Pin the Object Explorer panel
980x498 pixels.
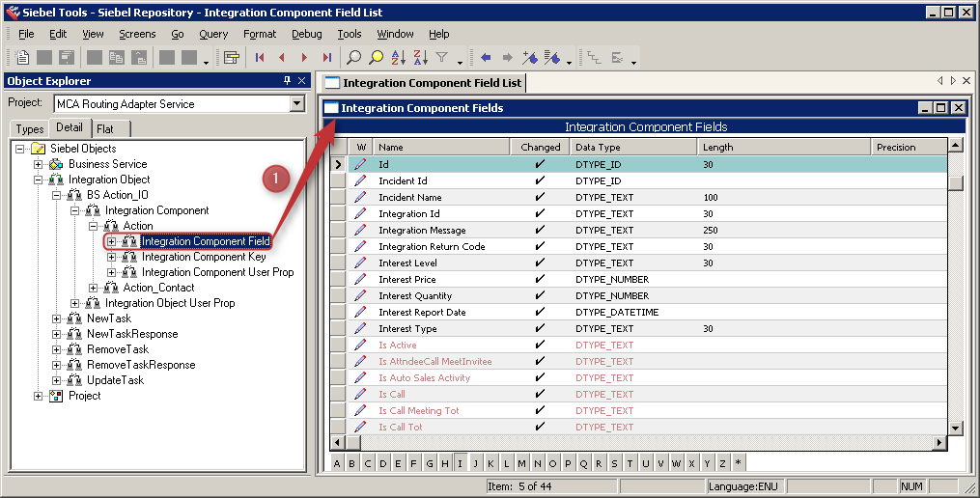[287, 81]
